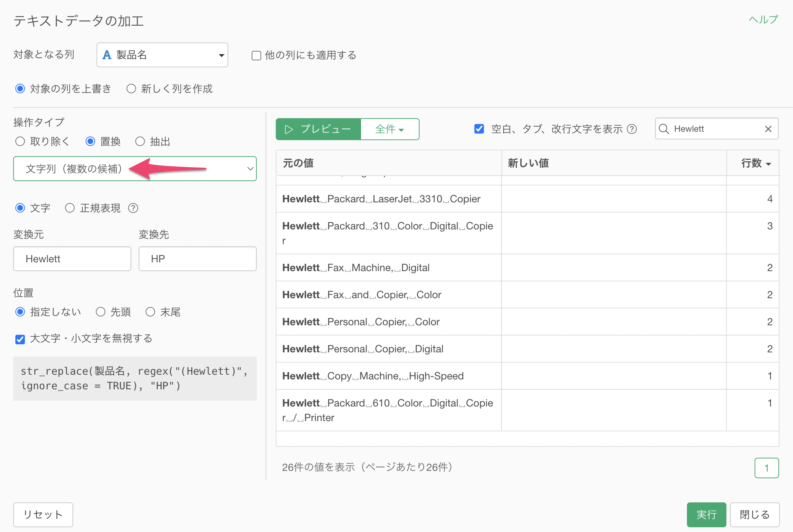
Task: Clear the search with the X icon
Action: 768,129
